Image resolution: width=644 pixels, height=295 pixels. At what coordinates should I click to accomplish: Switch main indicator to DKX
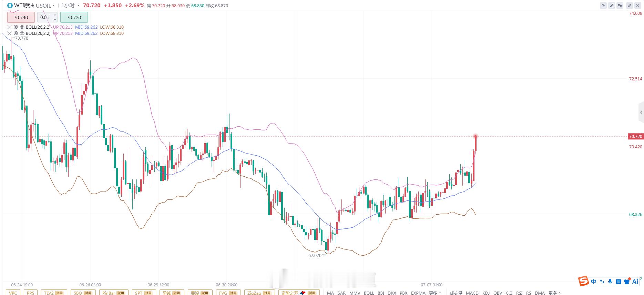[392, 293]
